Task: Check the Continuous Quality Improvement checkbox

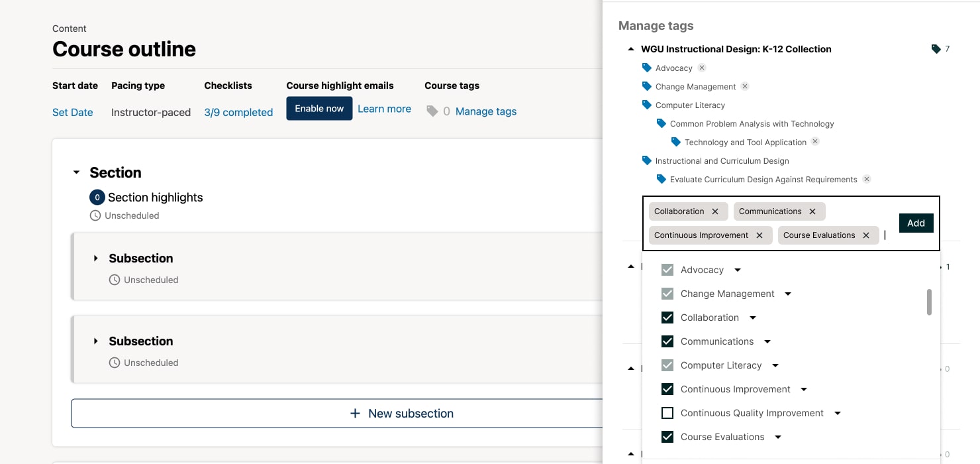Action: (x=667, y=413)
